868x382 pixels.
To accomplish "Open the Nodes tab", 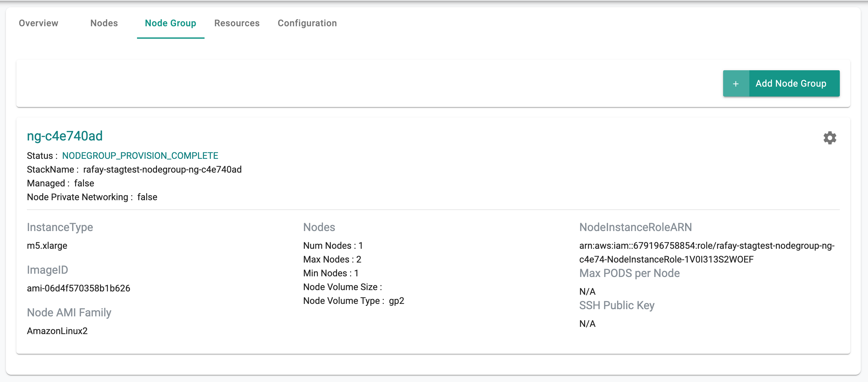I will tap(104, 23).
